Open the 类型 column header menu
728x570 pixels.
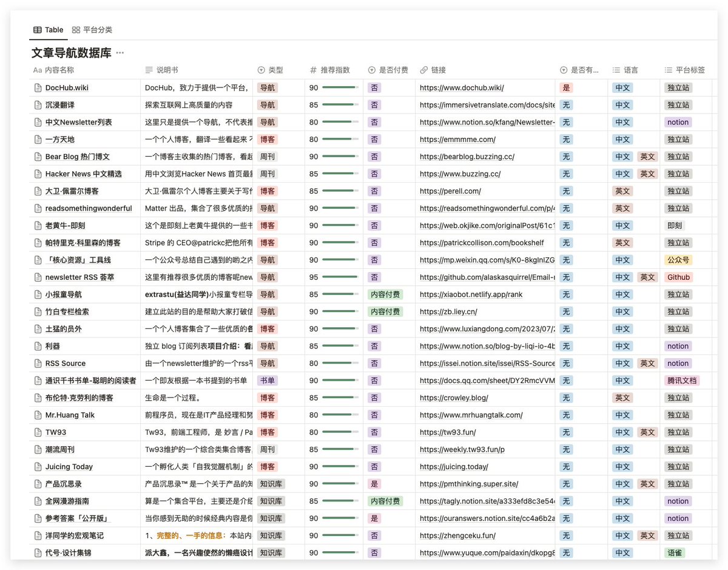pos(274,70)
